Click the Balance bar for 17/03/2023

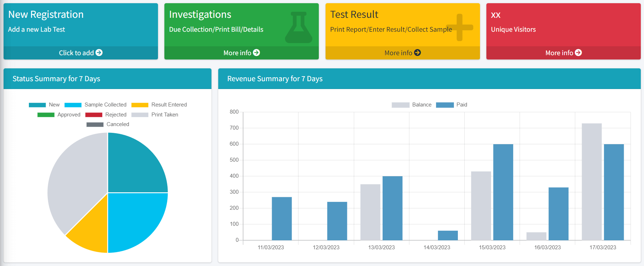592,182
